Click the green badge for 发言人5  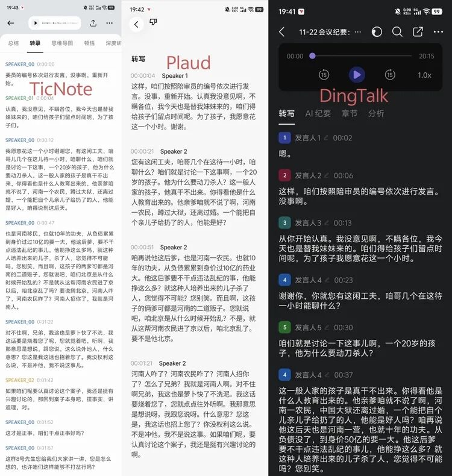pyautogui.click(x=284, y=327)
